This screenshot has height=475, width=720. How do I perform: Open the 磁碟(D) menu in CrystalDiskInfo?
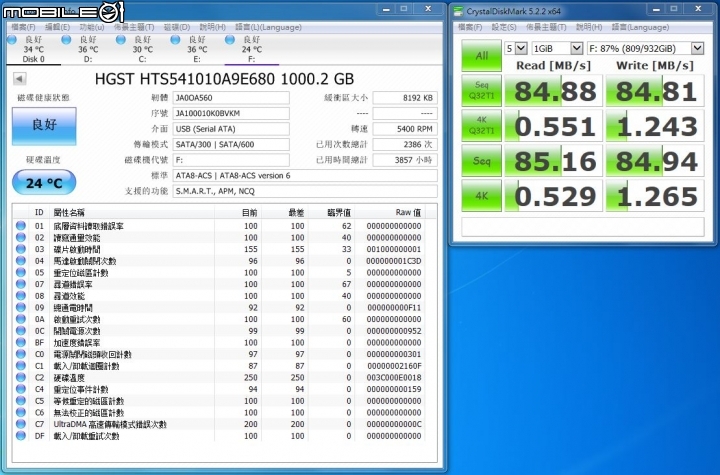177,27
